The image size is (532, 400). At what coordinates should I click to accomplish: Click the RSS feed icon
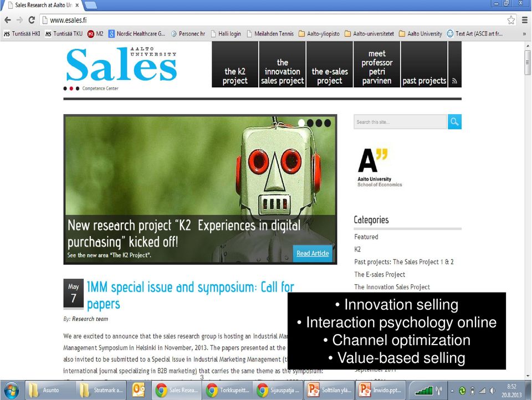pyautogui.click(x=454, y=81)
